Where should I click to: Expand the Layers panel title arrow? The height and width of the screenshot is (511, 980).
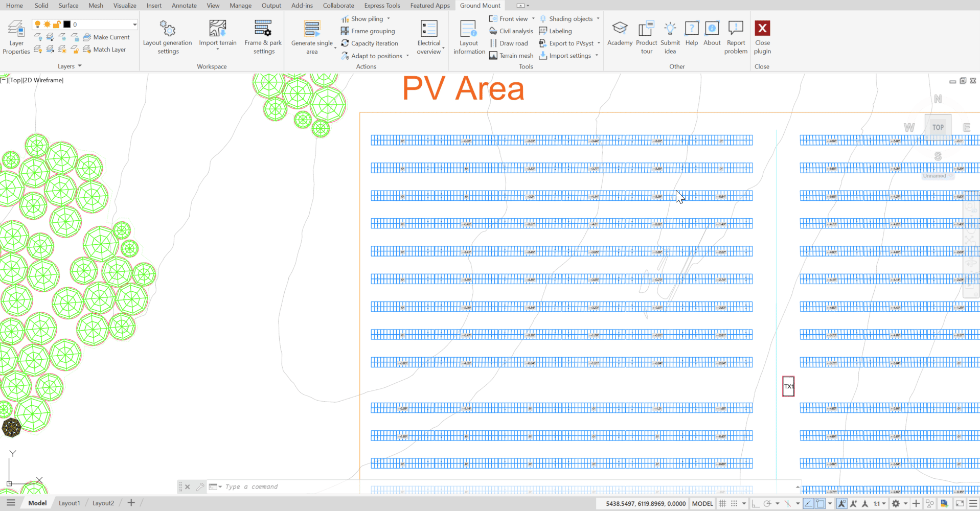[x=80, y=66]
